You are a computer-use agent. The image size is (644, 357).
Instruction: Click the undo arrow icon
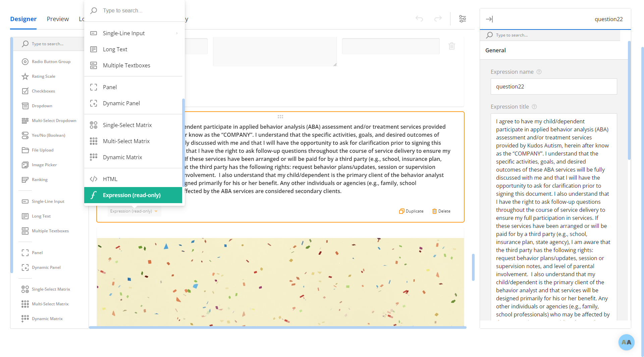[419, 19]
